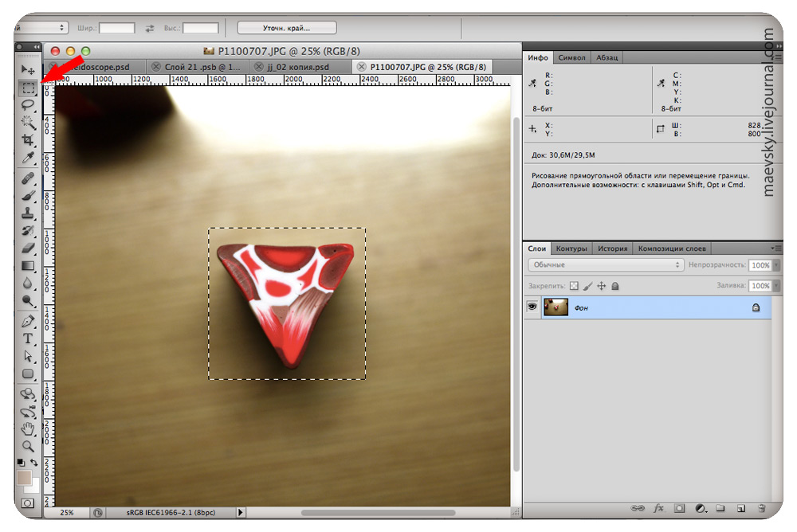The height and width of the screenshot is (532, 797).
Task: Select the Hand tool
Action: tap(28, 428)
